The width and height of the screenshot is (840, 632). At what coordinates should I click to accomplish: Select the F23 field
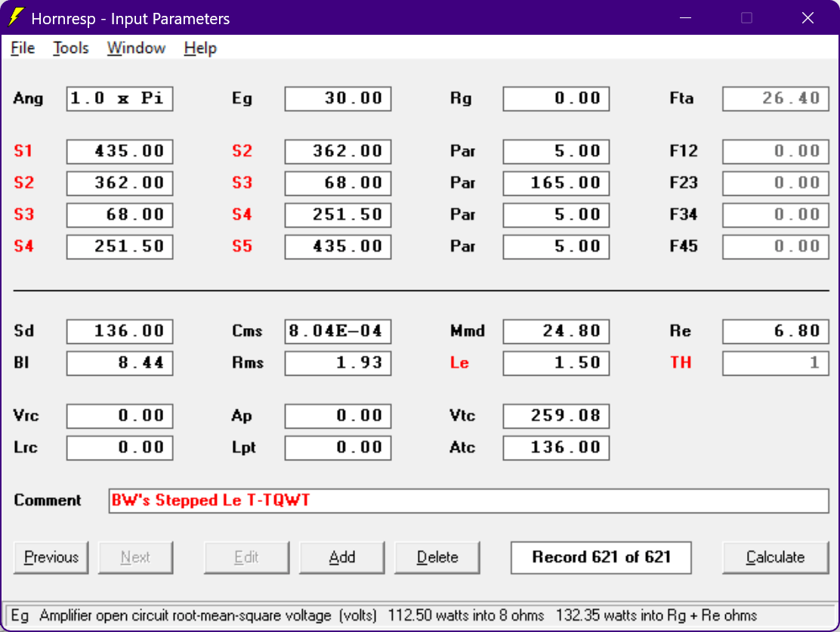[776, 183]
